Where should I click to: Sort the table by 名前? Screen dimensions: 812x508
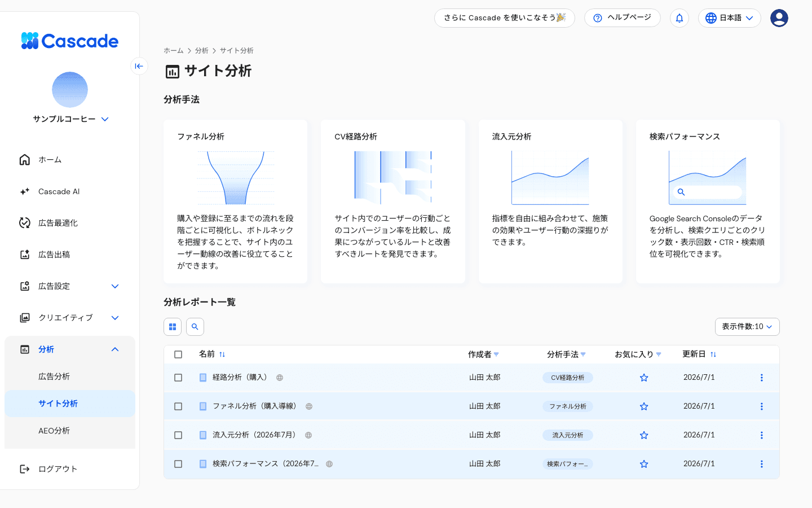(x=222, y=354)
